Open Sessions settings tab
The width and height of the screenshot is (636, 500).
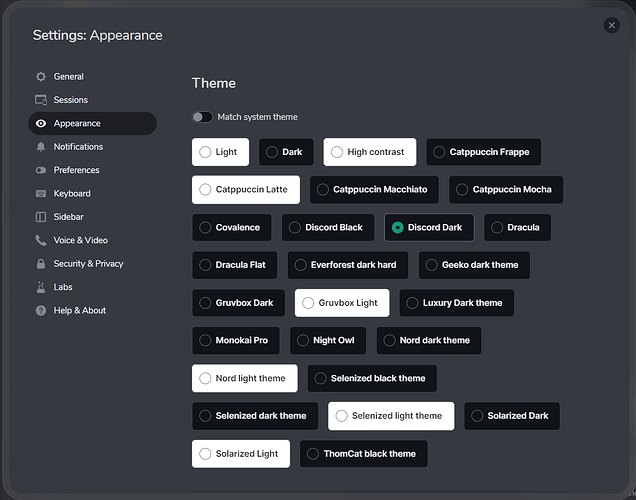pyautogui.click(x=92, y=100)
